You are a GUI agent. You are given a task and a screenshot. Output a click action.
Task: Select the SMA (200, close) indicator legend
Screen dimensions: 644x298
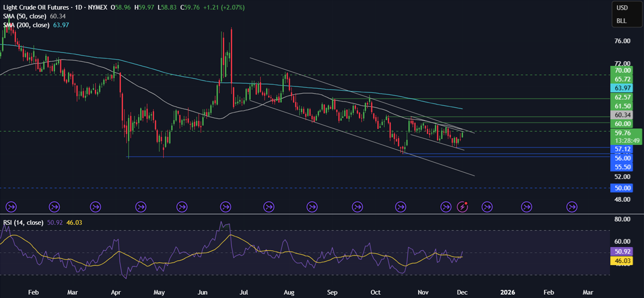[x=26, y=25]
